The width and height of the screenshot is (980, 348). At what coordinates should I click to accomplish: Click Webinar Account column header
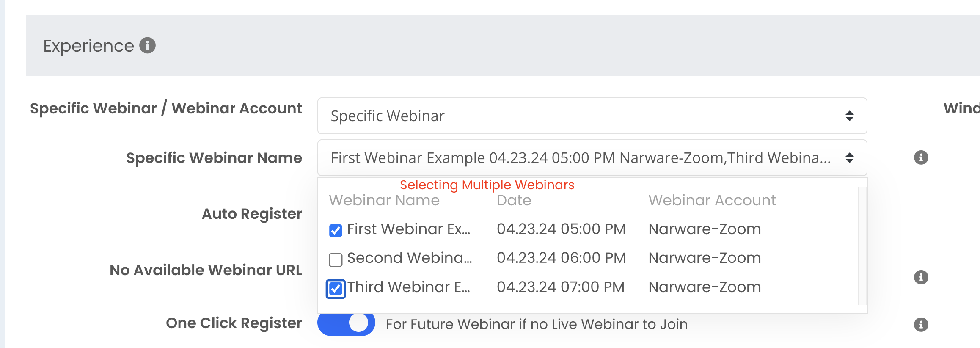[x=712, y=200]
